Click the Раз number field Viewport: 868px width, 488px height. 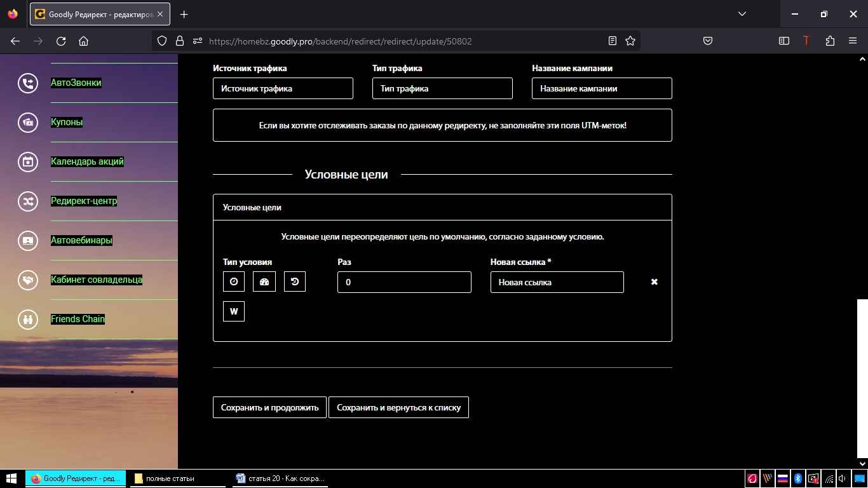404,282
